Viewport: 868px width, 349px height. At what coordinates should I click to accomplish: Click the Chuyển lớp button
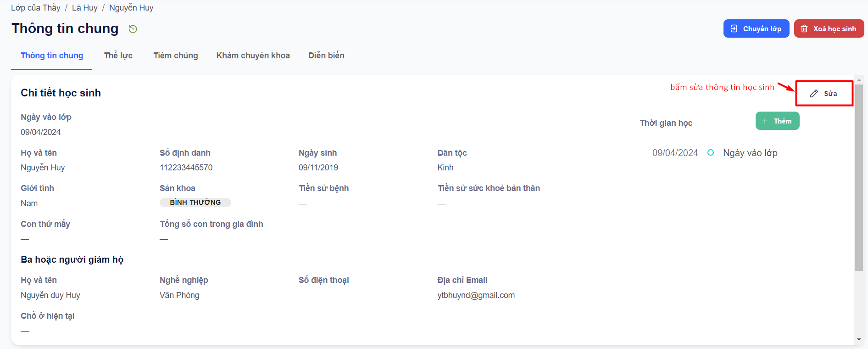click(756, 28)
